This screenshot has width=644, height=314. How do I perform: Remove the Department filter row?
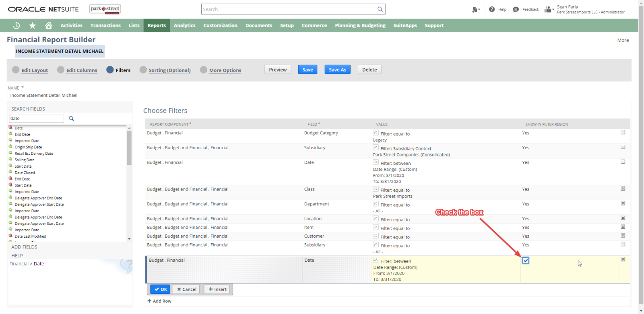pyautogui.click(x=623, y=203)
